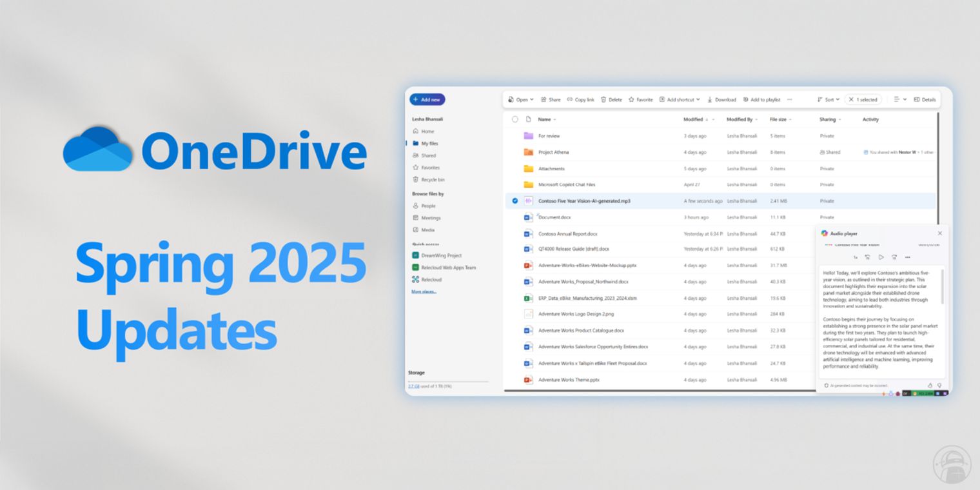The height and width of the screenshot is (490, 980).
Task: Skip back in the Audio player
Action: (x=868, y=257)
